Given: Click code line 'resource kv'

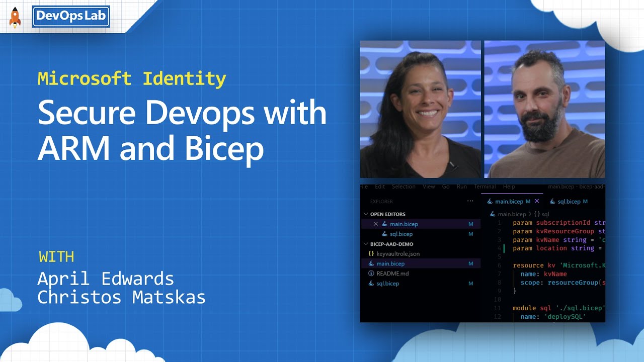Looking at the screenshot, I should point(559,265).
